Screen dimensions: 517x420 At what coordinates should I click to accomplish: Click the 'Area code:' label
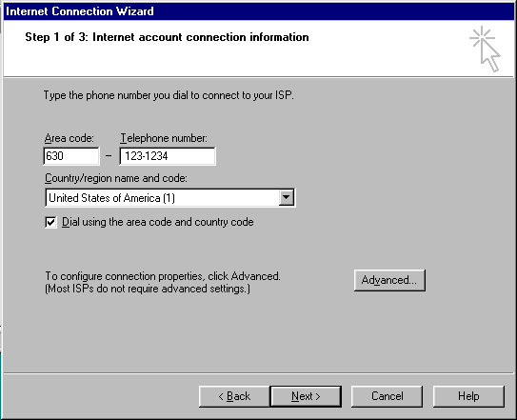tap(70, 138)
